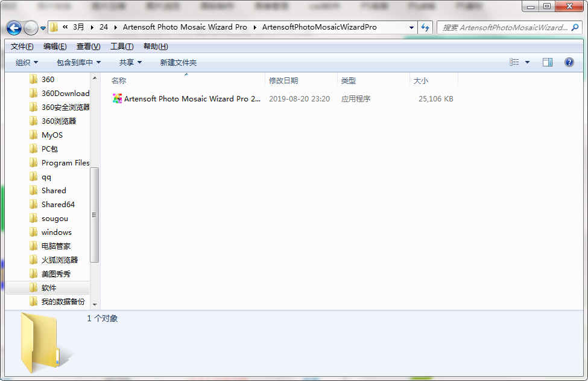The width and height of the screenshot is (588, 381).
Task: Expand the address bar history dropdown
Action: (411, 27)
